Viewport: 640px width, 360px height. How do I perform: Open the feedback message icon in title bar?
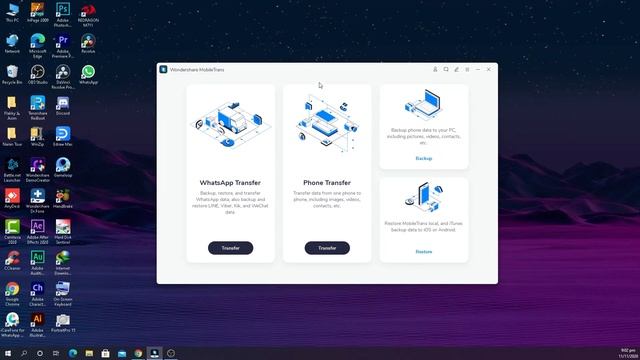(446, 69)
